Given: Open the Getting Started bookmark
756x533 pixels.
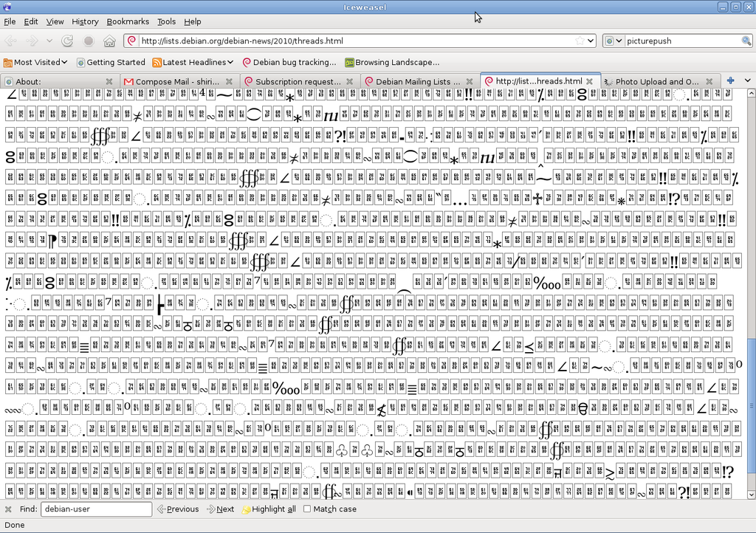Looking at the screenshot, I should point(111,62).
